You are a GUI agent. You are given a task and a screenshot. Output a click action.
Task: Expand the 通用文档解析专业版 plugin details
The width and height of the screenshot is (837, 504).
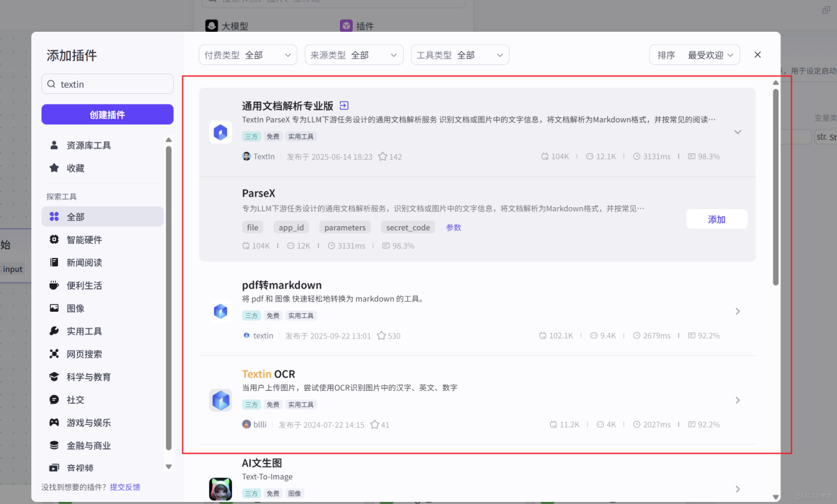[738, 131]
